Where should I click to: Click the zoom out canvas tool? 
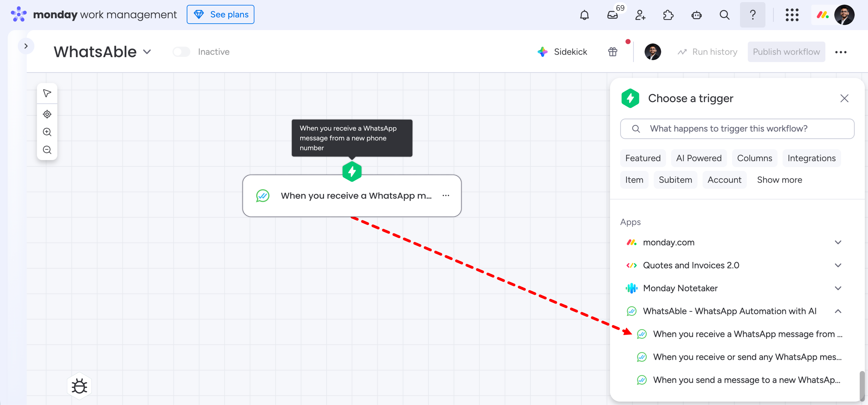pyautogui.click(x=47, y=150)
